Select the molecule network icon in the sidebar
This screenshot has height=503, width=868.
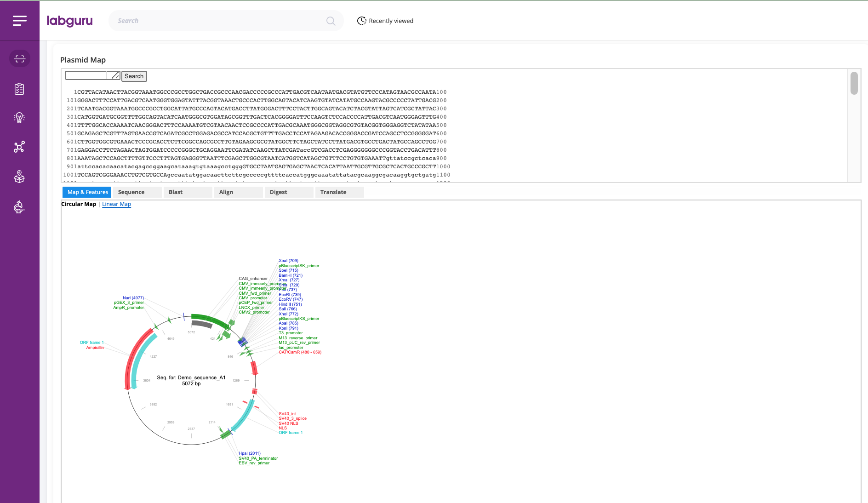tap(19, 147)
